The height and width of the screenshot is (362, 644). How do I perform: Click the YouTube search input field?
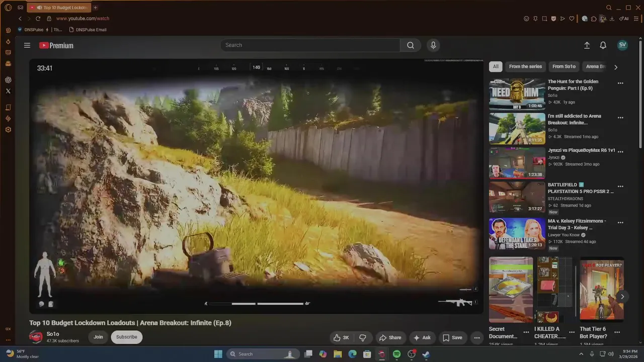(x=310, y=45)
